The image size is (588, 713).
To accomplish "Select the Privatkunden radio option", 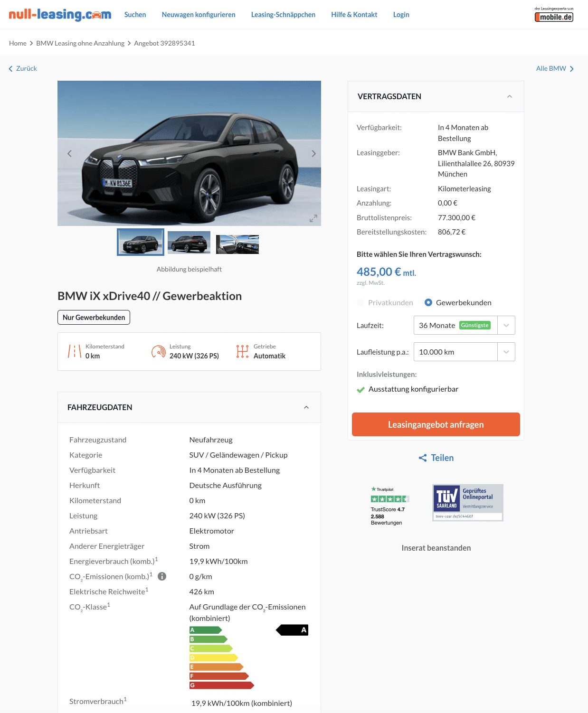I will (x=360, y=302).
